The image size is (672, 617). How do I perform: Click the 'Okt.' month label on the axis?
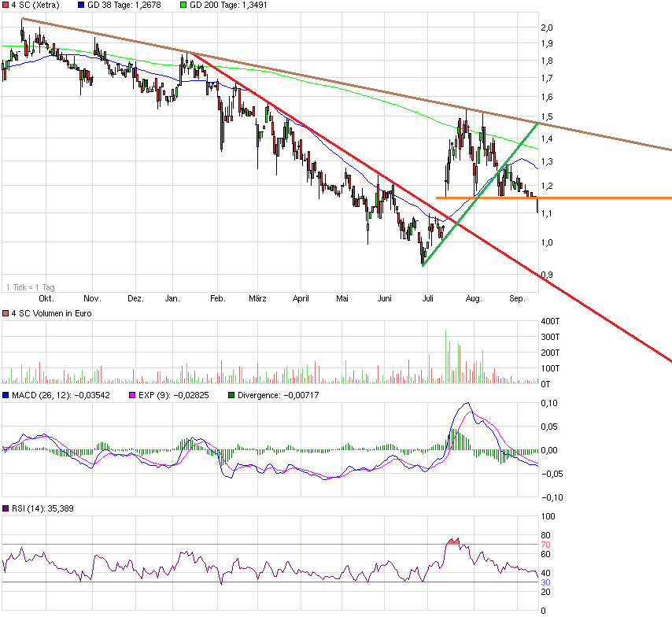click(x=46, y=298)
